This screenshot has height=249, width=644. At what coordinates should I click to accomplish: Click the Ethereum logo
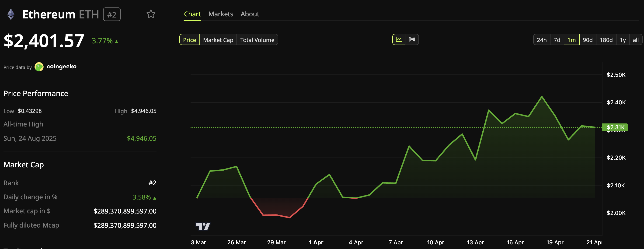point(11,14)
